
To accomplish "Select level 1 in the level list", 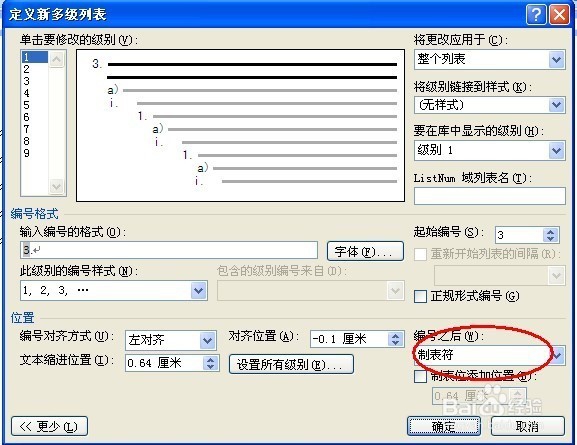I will pos(35,57).
